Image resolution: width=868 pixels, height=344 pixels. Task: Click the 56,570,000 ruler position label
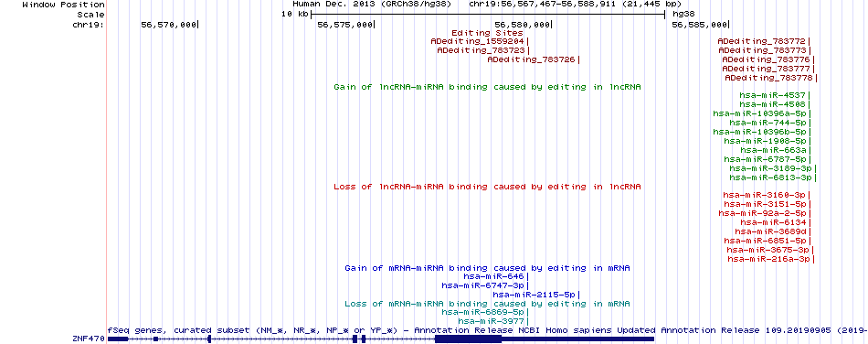168,25
